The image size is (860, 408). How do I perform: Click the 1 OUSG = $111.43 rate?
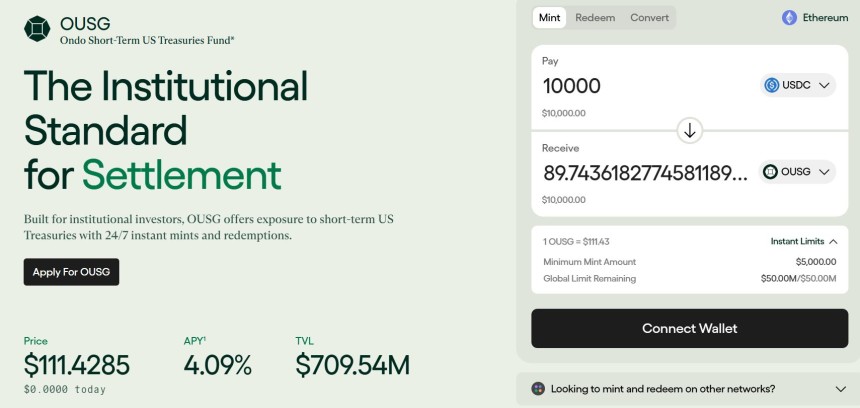(576, 241)
